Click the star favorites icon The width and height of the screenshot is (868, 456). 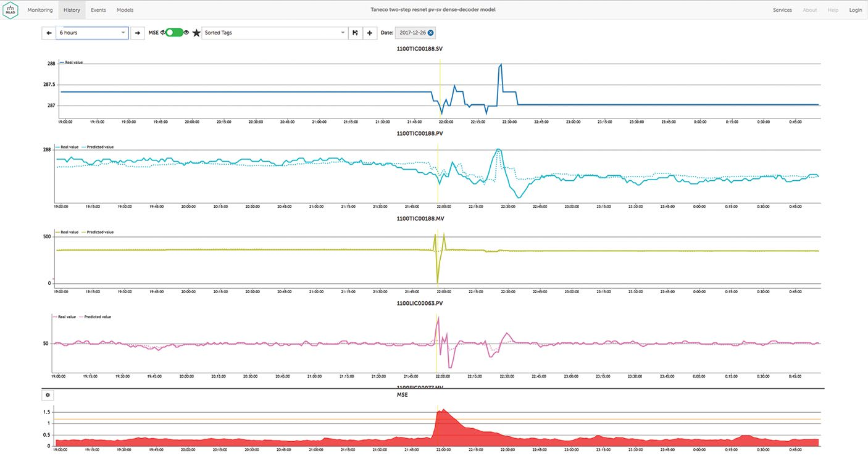coord(196,33)
